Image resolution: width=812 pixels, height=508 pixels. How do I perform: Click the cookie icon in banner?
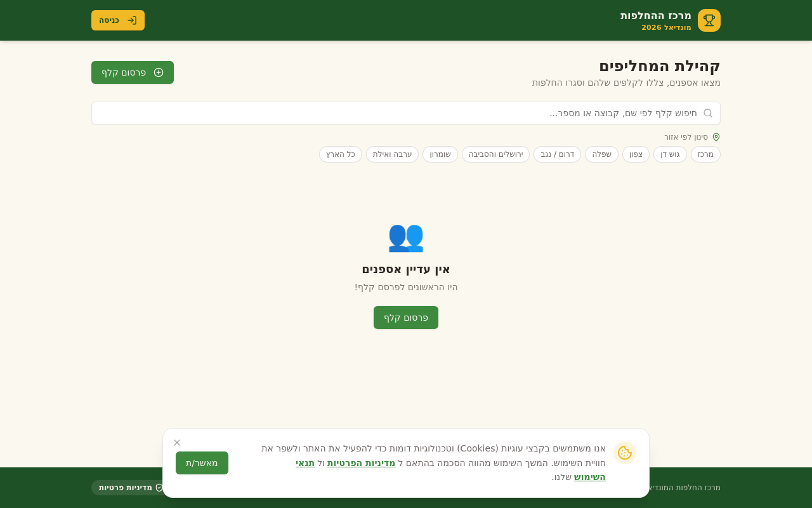click(x=625, y=453)
